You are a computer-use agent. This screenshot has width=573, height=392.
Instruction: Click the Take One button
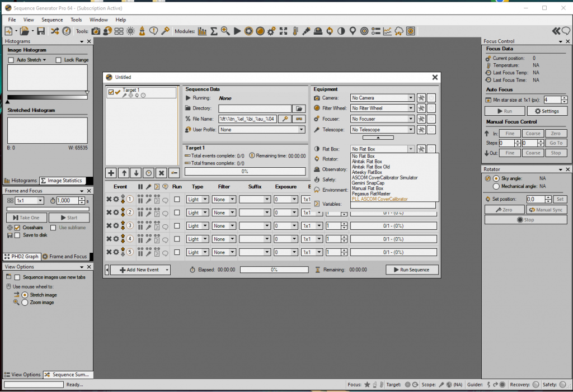(x=26, y=217)
